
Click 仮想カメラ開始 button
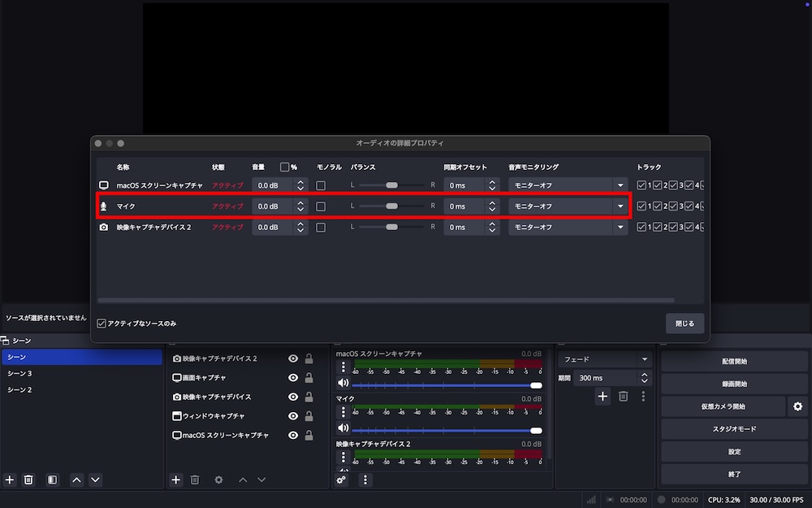723,406
